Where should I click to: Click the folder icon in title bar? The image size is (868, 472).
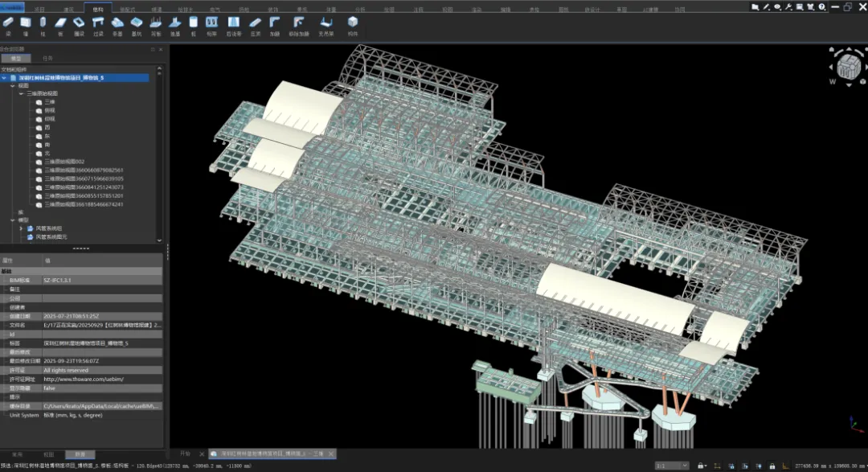755,7
